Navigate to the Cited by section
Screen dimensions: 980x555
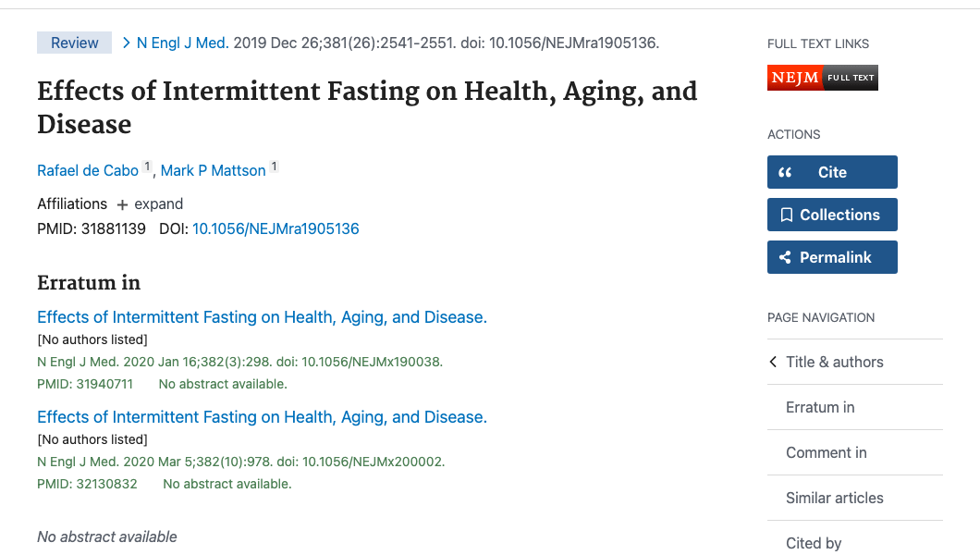pos(814,543)
